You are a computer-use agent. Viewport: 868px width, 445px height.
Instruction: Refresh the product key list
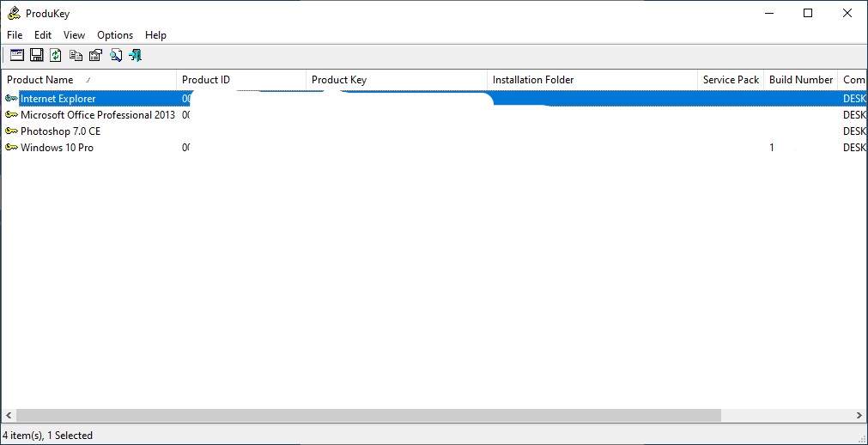click(x=55, y=55)
